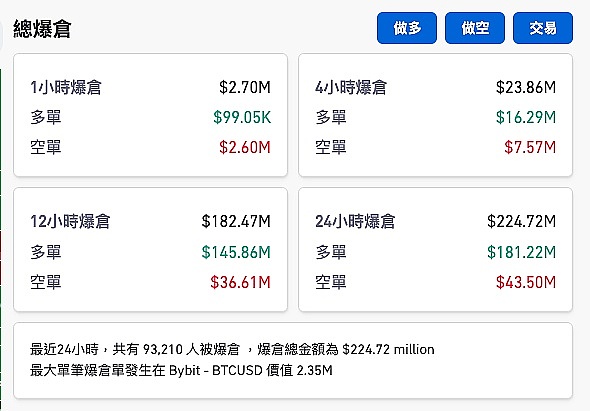Open the 交易 button
This screenshot has height=411, width=590.
(x=543, y=28)
